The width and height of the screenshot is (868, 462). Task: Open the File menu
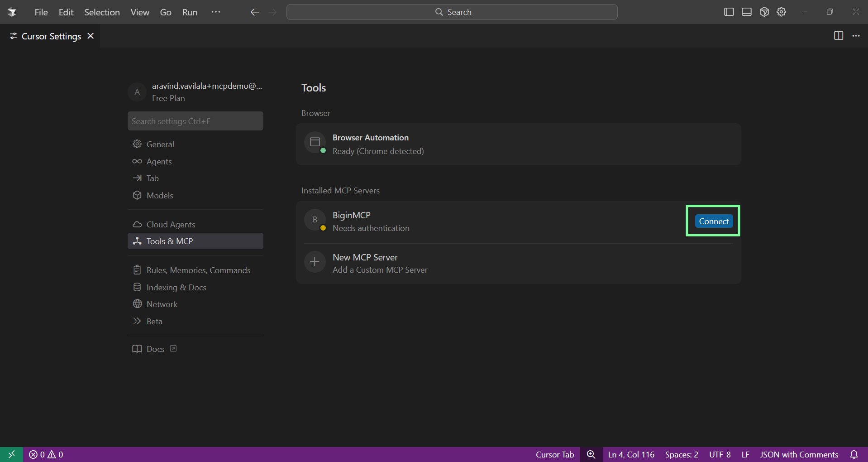[x=41, y=12]
